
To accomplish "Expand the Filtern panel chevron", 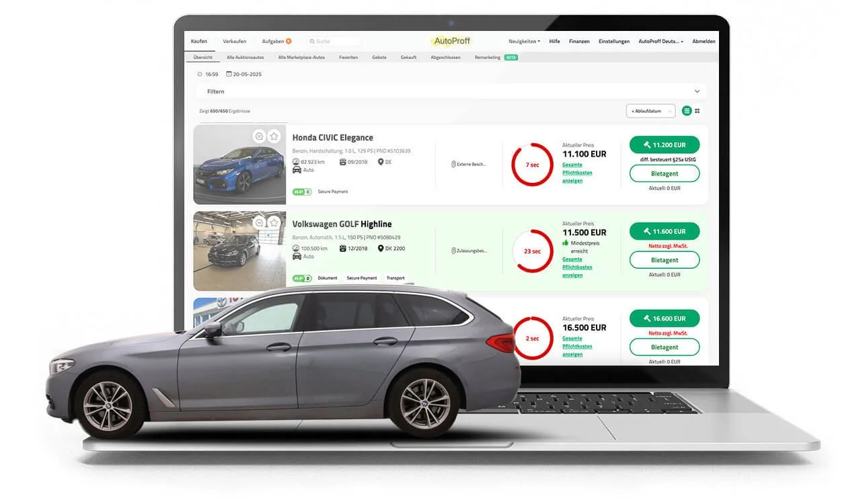I will click(x=697, y=91).
